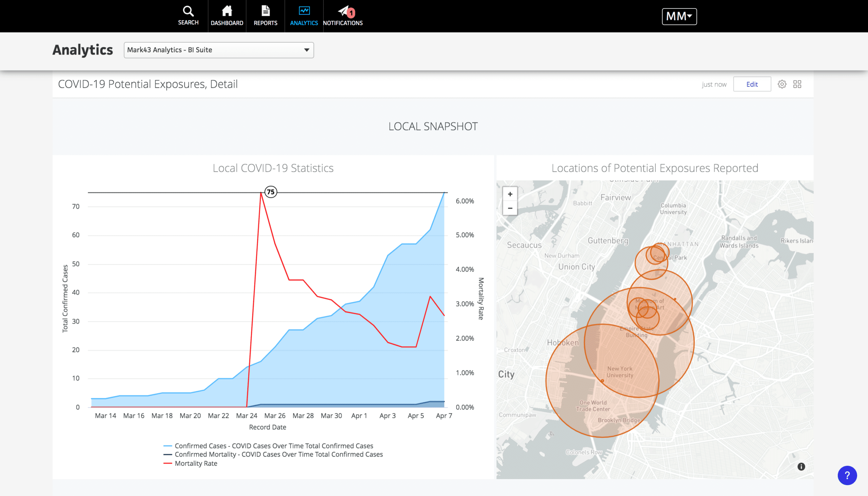This screenshot has width=868, height=496.
Task: Open the Search magnifier icon
Action: tap(188, 12)
